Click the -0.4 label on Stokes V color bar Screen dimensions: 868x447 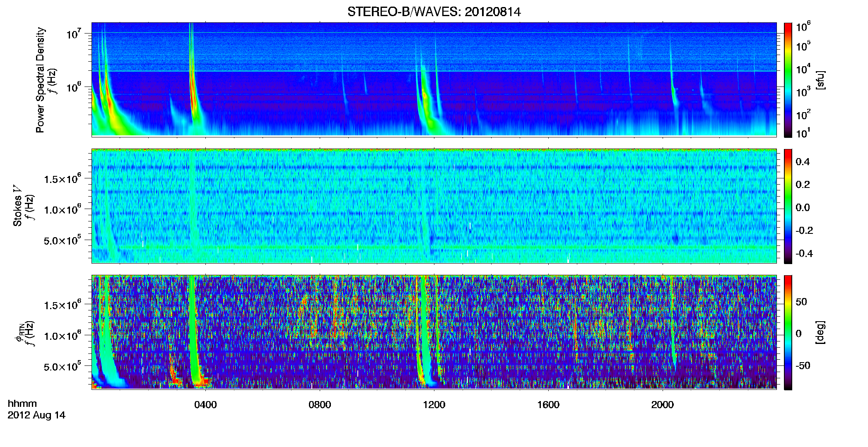(x=804, y=253)
